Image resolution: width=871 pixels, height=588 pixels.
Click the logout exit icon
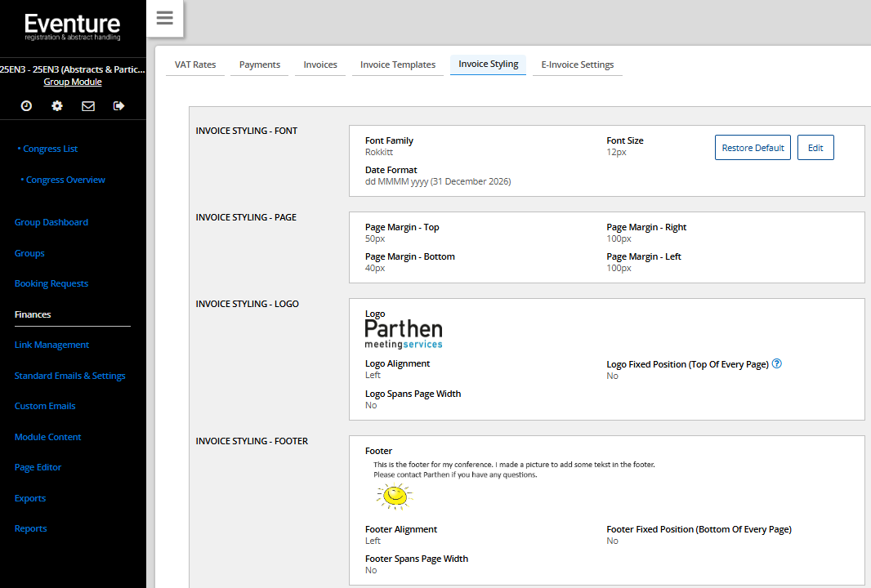click(119, 106)
